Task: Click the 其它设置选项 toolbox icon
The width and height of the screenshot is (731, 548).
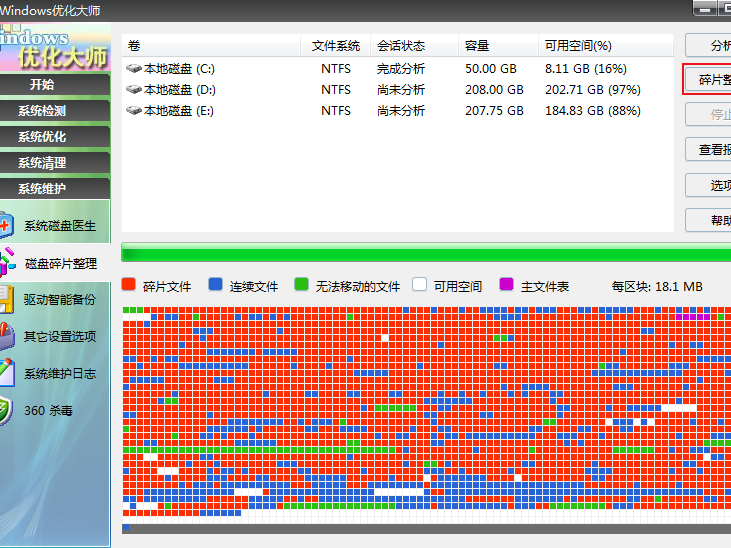Action: point(7,336)
